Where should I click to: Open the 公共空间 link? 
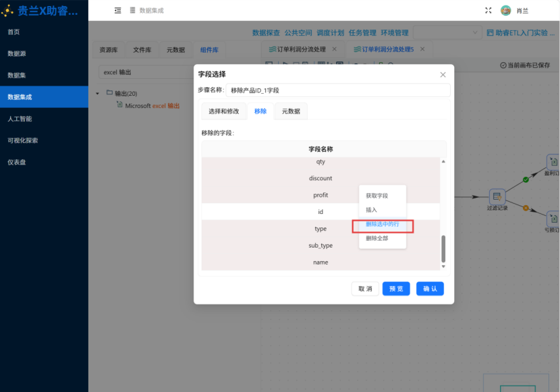click(298, 33)
